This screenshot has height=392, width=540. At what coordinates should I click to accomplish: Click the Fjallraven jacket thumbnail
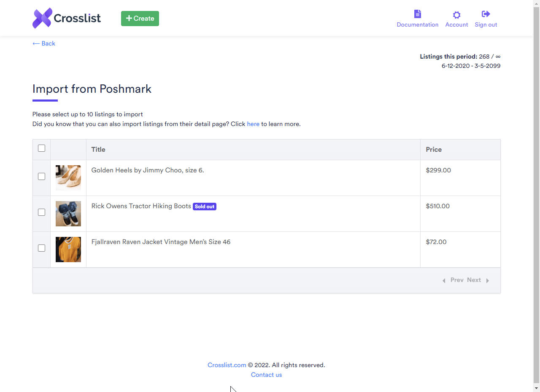coord(68,250)
